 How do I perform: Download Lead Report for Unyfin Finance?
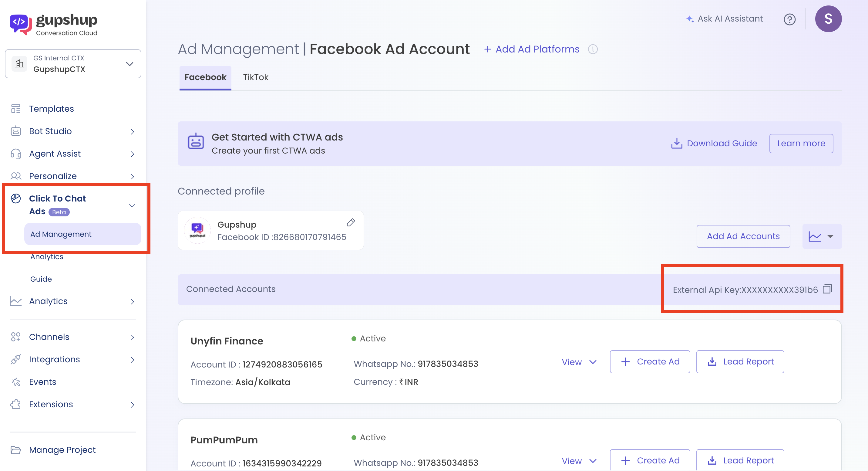click(x=740, y=362)
